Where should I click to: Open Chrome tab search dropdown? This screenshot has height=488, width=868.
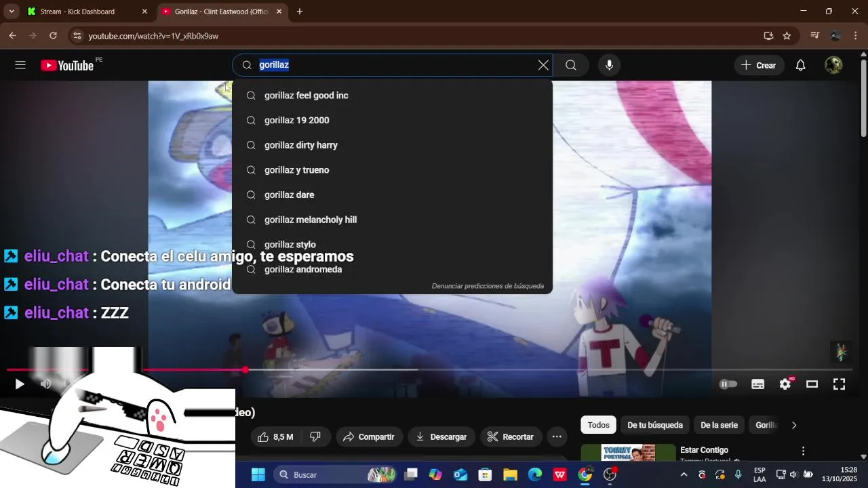[x=12, y=12]
